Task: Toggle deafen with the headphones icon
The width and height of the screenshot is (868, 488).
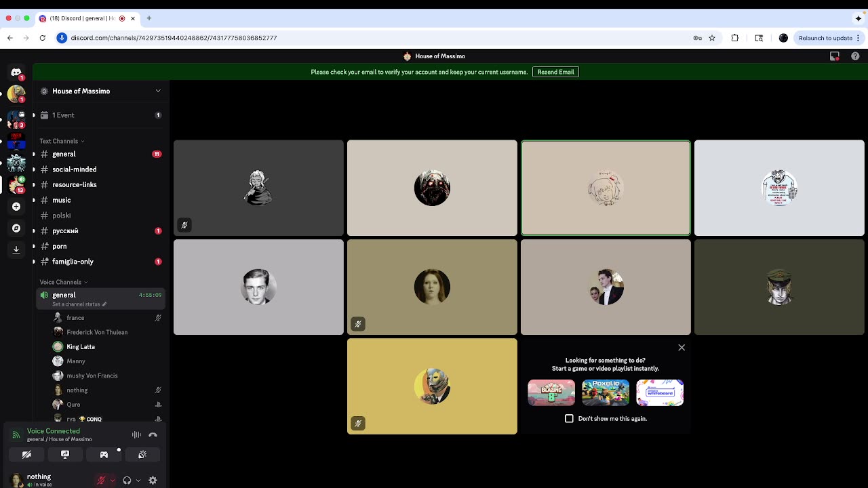Action: tap(127, 480)
